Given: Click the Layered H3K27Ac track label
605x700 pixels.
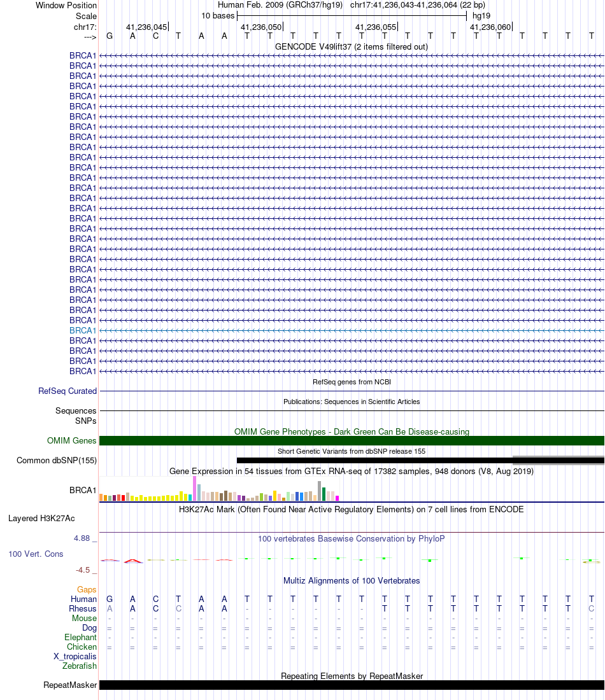Looking at the screenshot, I should tap(41, 518).
